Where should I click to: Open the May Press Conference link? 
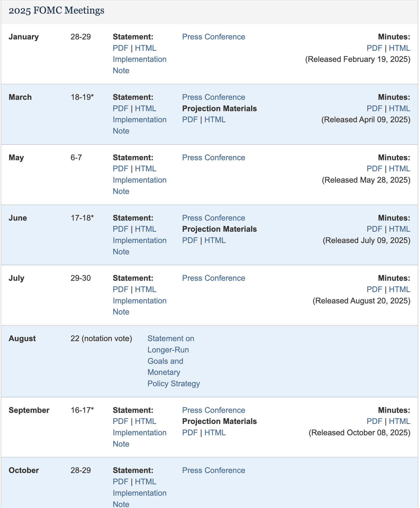pyautogui.click(x=214, y=158)
